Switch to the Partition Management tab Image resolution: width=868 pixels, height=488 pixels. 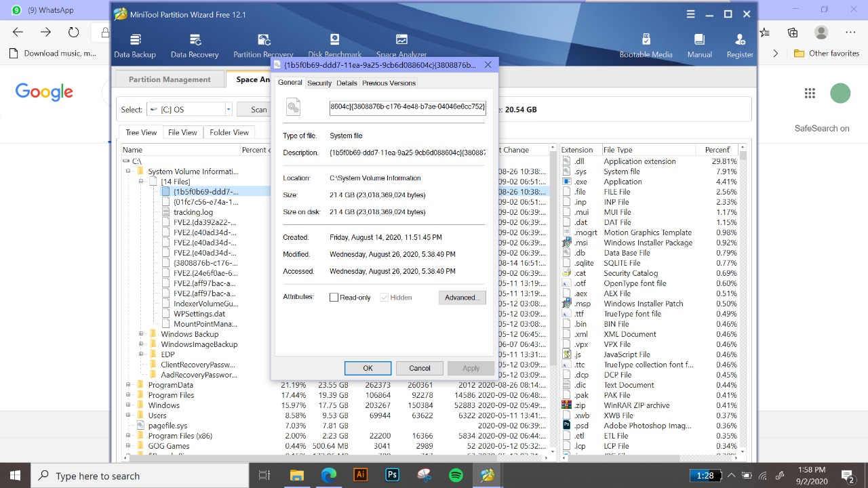[x=170, y=79]
